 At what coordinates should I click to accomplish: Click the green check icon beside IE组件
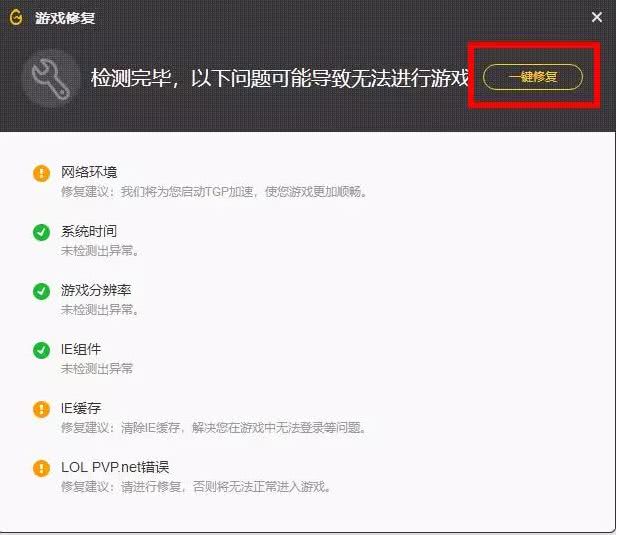(x=41, y=350)
